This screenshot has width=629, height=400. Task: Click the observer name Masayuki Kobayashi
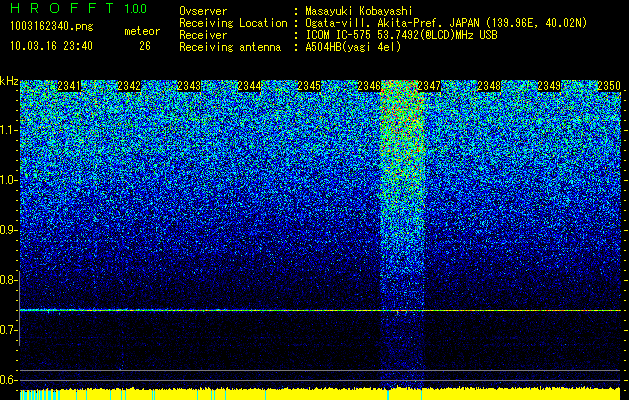point(359,11)
